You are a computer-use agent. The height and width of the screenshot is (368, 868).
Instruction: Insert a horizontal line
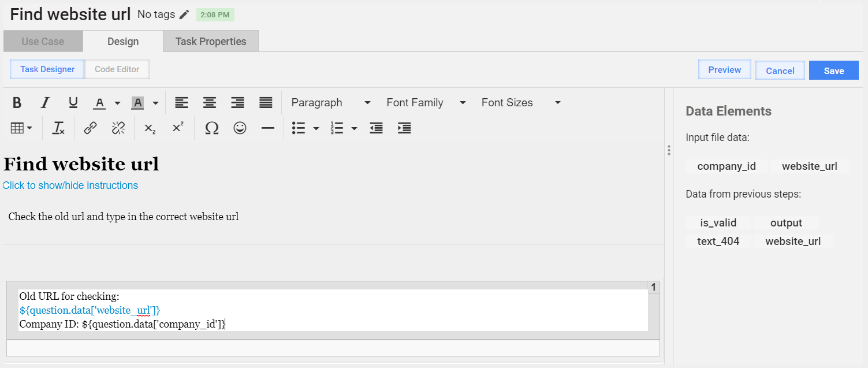(x=268, y=128)
